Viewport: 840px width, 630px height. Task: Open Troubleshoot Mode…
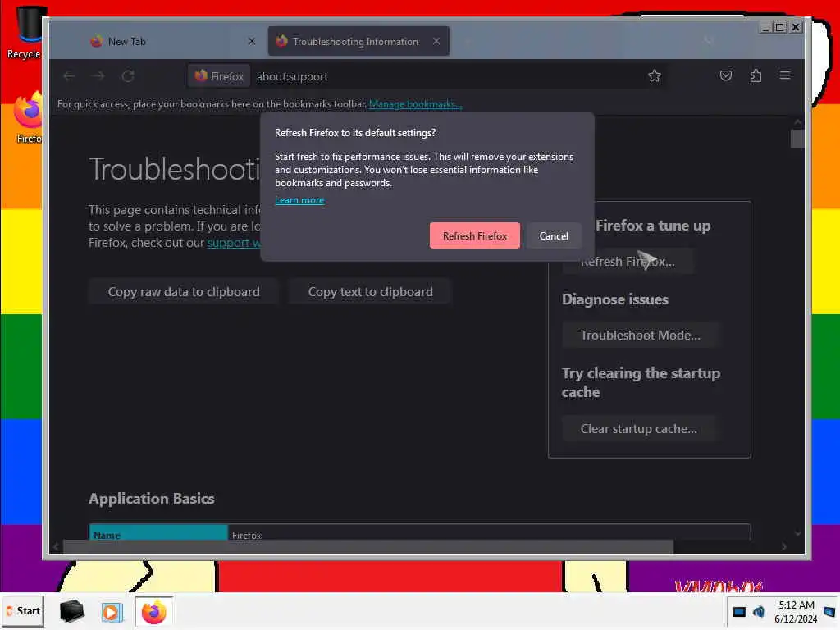point(640,335)
